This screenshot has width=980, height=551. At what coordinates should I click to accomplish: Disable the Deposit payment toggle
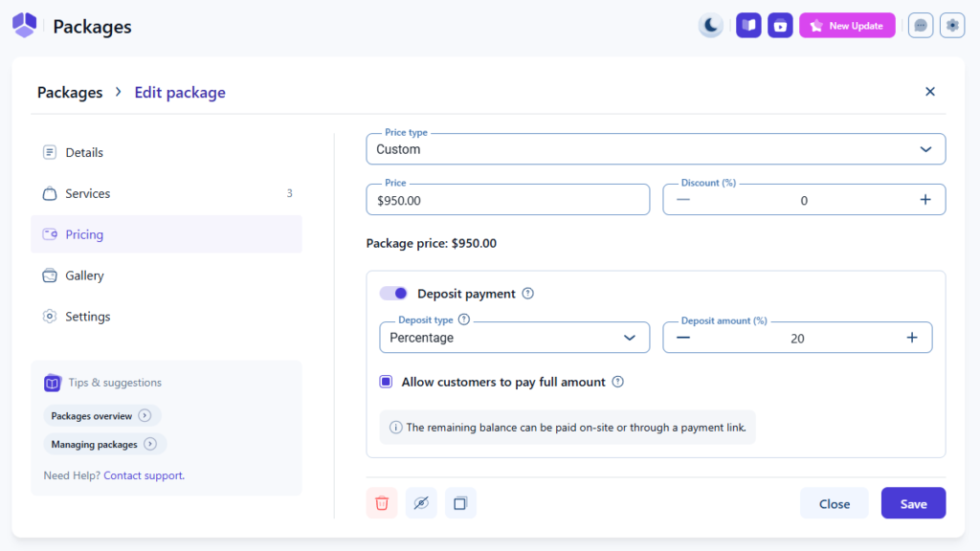click(393, 294)
